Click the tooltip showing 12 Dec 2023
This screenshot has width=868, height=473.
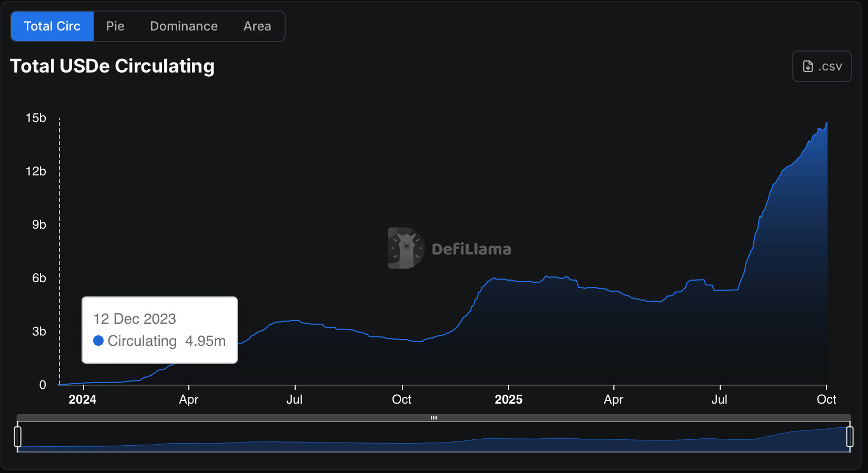pos(135,319)
